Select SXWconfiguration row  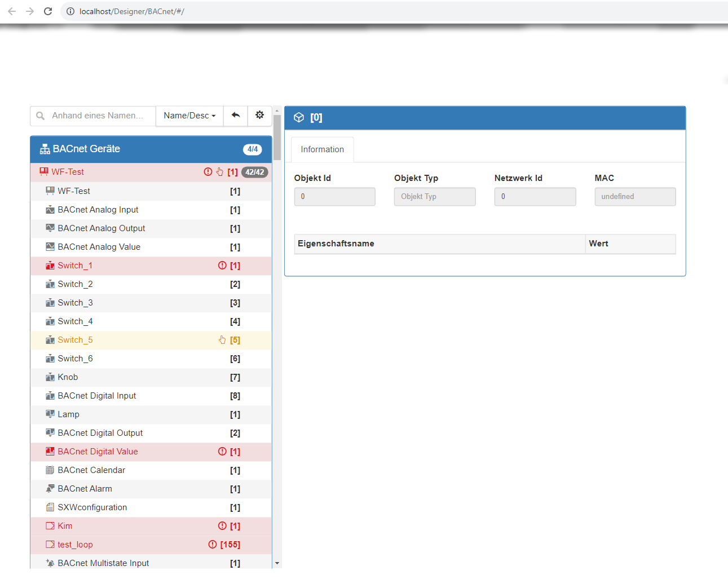151,507
